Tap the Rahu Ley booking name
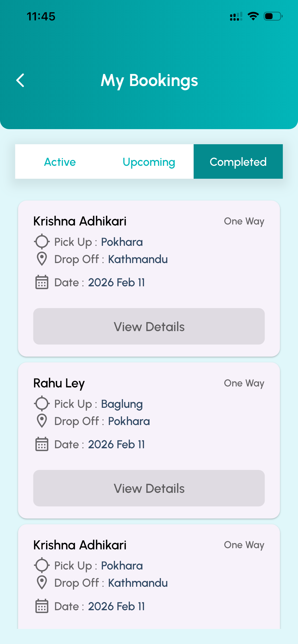This screenshot has width=298, height=644. click(59, 383)
